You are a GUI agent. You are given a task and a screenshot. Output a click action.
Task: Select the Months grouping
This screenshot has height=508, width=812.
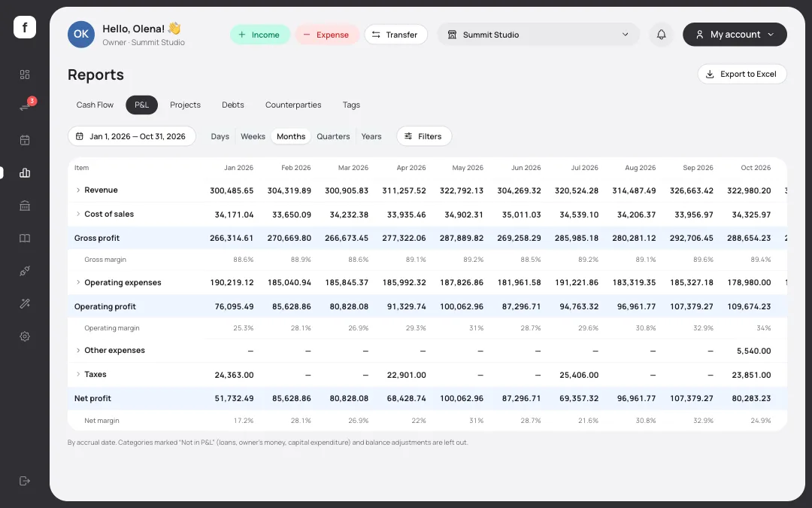pyautogui.click(x=291, y=136)
